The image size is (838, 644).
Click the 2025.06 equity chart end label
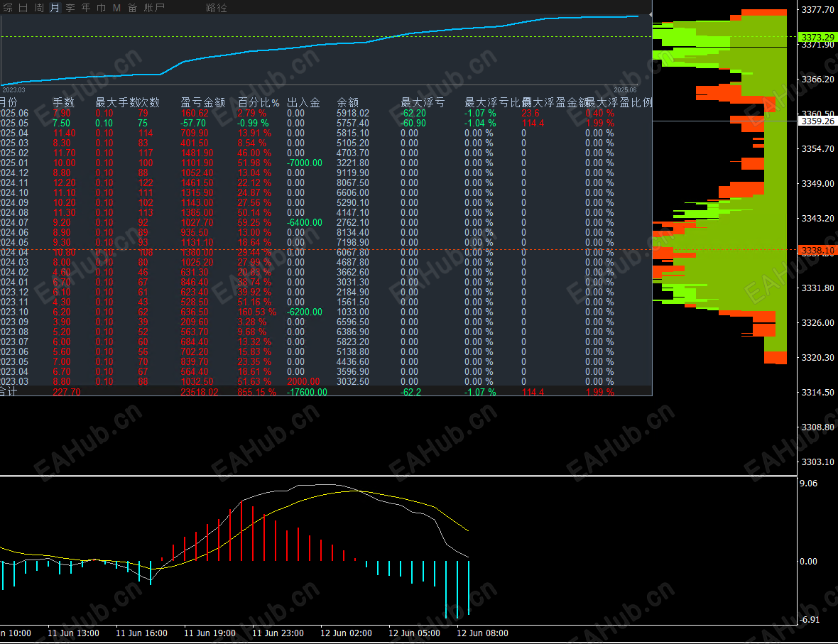625,89
